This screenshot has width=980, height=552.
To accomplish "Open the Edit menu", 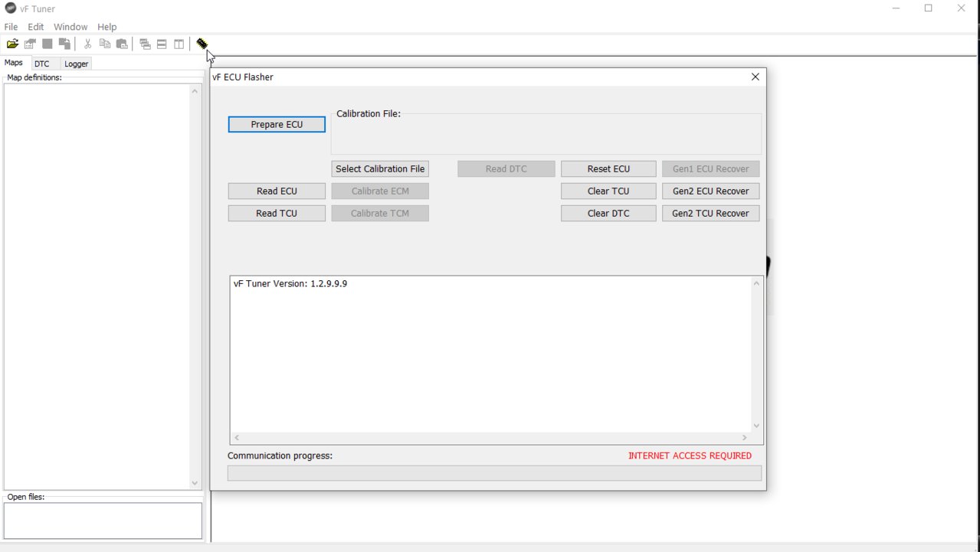I will tap(36, 27).
